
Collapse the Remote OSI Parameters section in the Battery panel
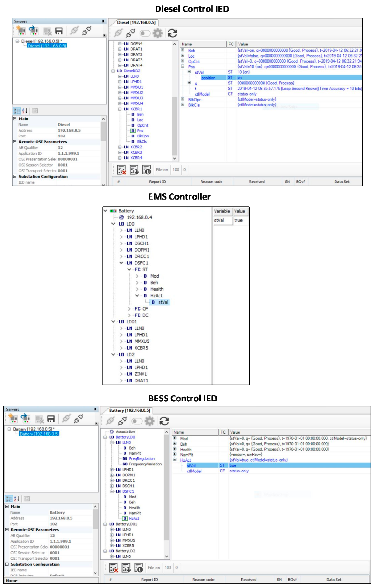point(7,530)
